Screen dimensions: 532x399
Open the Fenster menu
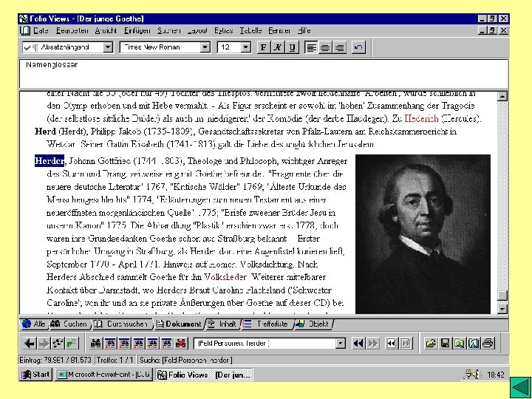pos(279,30)
